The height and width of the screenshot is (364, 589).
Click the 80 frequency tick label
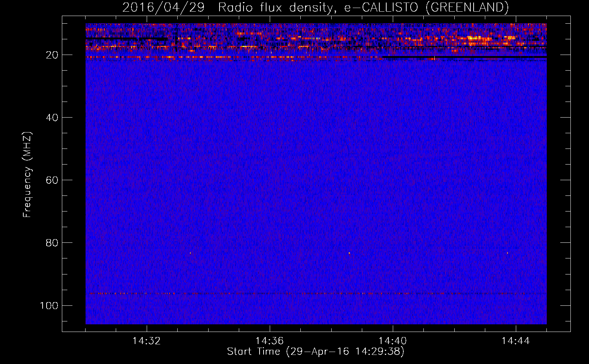coord(52,243)
